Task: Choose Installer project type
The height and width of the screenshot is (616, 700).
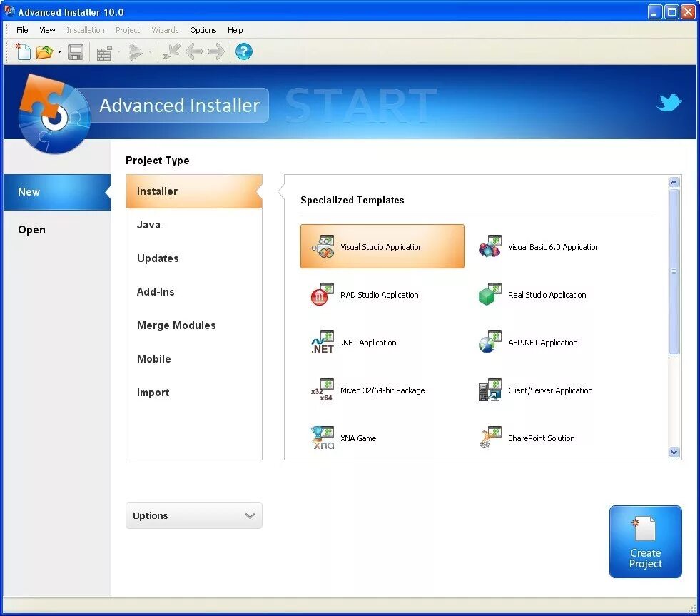Action: 194,191
